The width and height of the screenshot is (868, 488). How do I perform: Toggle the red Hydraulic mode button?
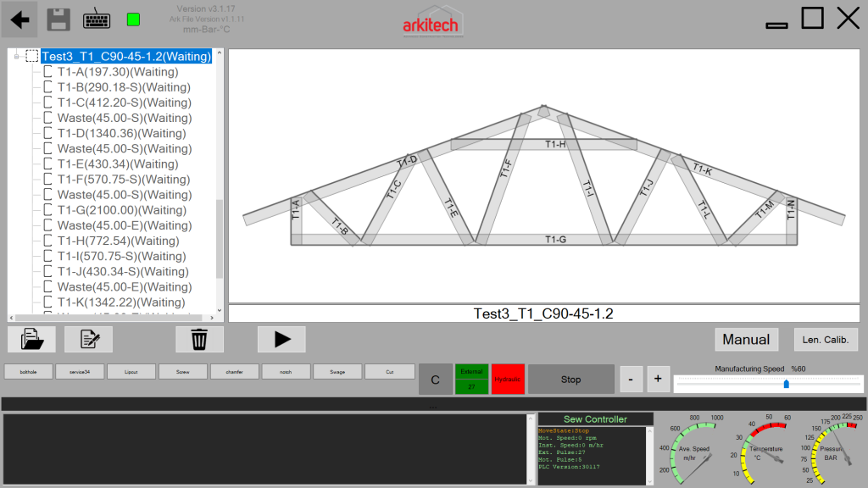pyautogui.click(x=507, y=379)
